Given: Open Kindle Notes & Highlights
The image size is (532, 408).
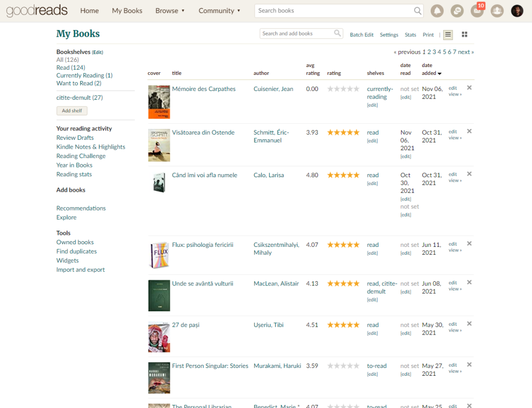Looking at the screenshot, I should click(90, 147).
